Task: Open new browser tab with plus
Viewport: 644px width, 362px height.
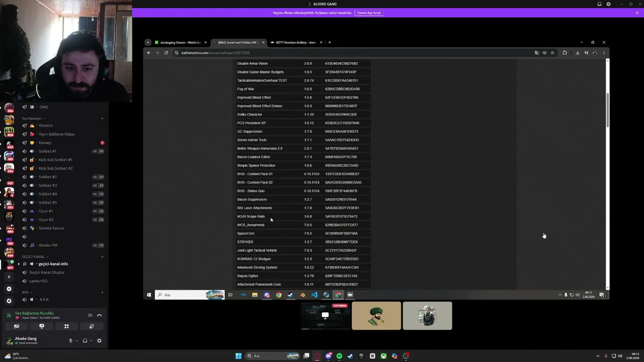Action: [x=330, y=42]
